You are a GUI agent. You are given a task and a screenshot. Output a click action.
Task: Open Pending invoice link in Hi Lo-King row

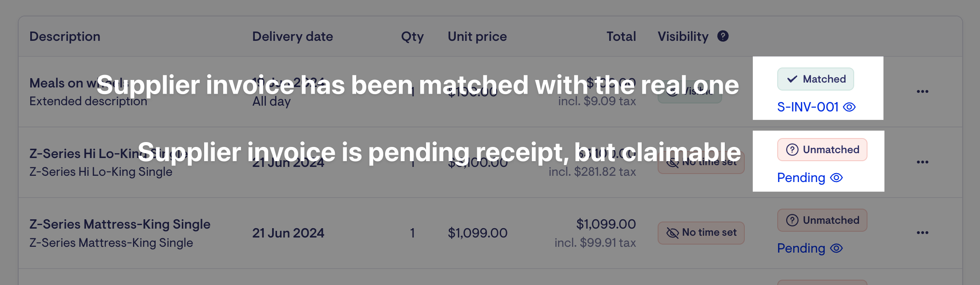(801, 178)
